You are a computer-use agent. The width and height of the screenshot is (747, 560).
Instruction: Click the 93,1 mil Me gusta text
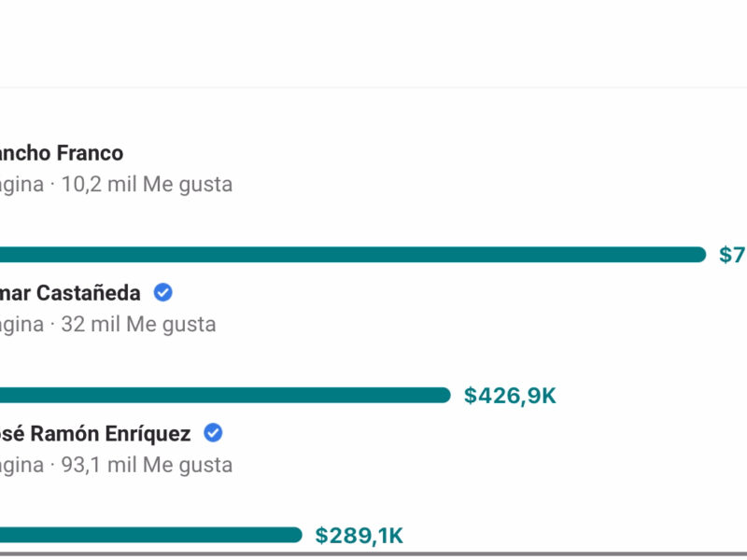(147, 464)
